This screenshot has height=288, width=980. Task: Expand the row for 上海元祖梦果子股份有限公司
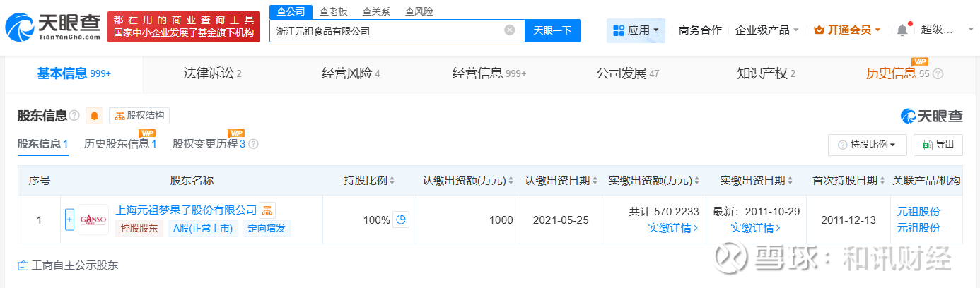(69, 220)
